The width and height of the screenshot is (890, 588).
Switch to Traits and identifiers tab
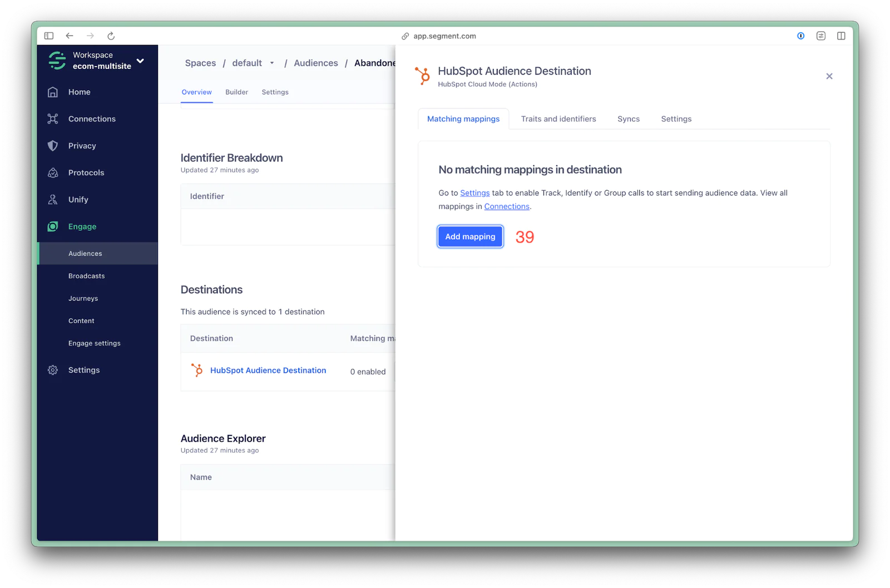pyautogui.click(x=558, y=119)
